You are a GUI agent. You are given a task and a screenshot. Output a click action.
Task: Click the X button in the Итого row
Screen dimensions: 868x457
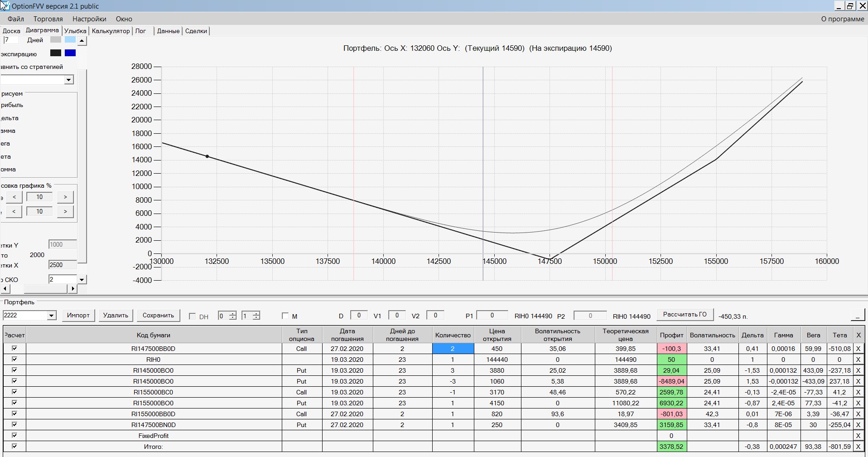tap(858, 447)
